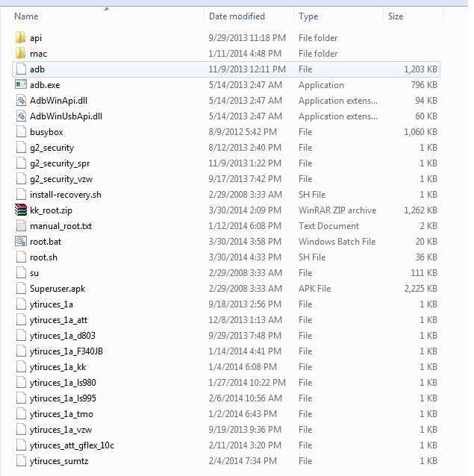Click the manual_root.txt text document icon

[x=21, y=226]
